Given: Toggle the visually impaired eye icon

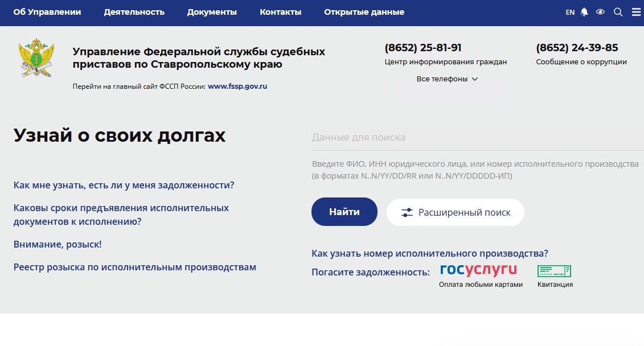Looking at the screenshot, I should point(600,12).
